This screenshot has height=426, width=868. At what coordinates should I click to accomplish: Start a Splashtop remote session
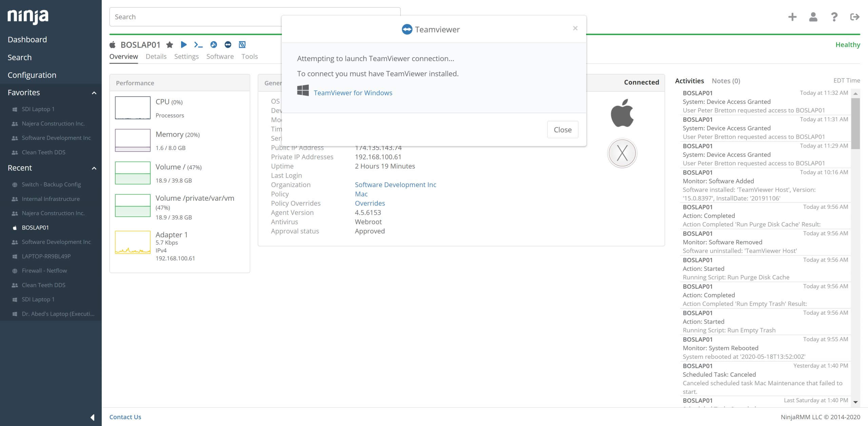coord(213,44)
